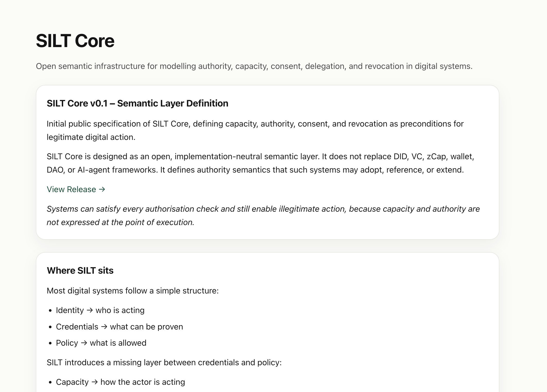Click the bullet 'Identity → who is acting'
This screenshot has width=547, height=392.
point(100,310)
